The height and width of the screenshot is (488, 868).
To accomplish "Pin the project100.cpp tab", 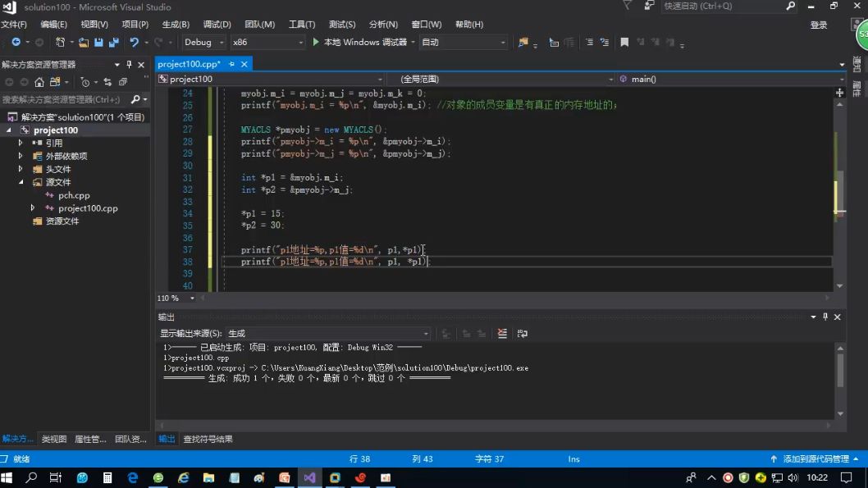I will click(x=231, y=64).
